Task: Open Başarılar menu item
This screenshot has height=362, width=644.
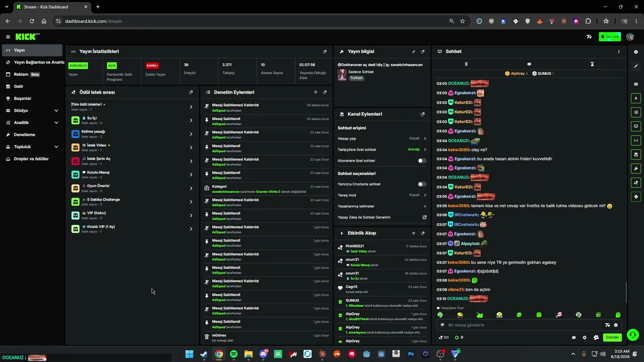Action: pos(32,99)
